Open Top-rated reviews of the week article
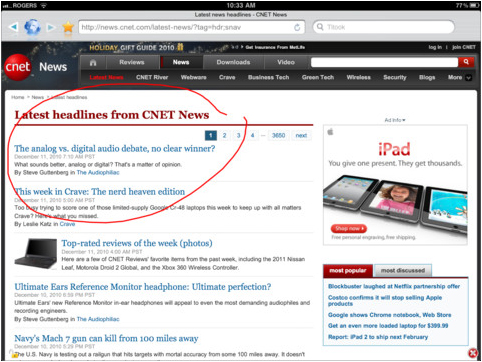This screenshot has height=362, width=482. [137, 243]
